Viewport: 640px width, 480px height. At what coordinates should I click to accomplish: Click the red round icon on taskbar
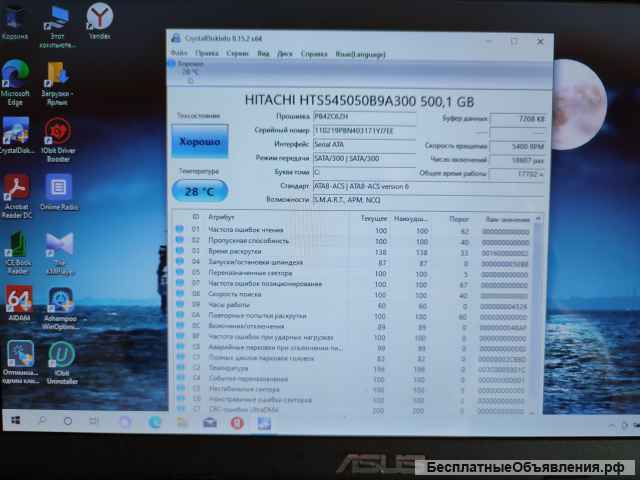tap(237, 423)
